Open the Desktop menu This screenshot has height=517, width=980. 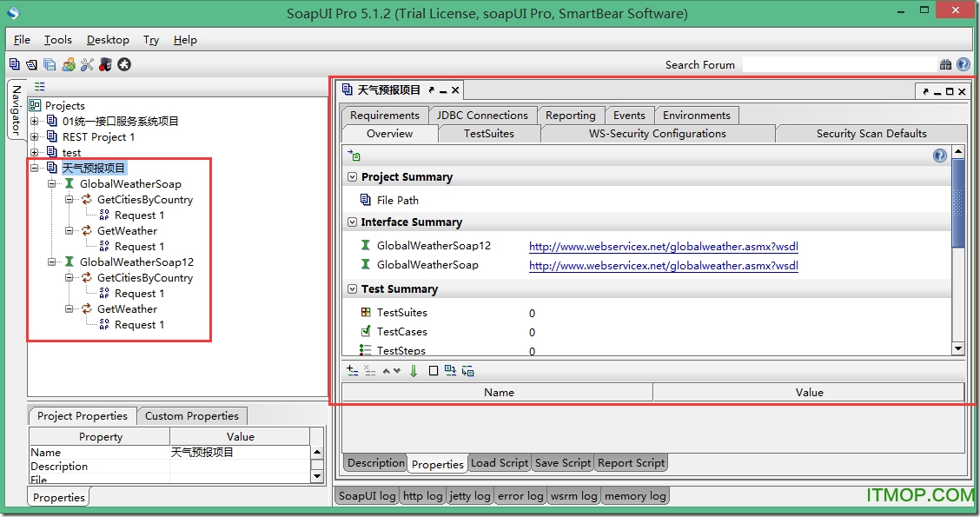point(108,39)
